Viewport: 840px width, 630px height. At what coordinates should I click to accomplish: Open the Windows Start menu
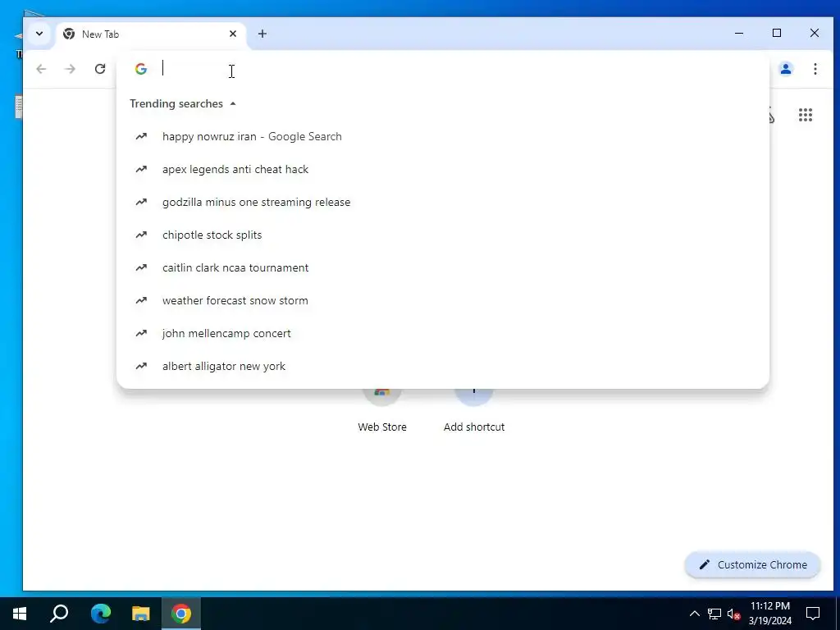20,614
